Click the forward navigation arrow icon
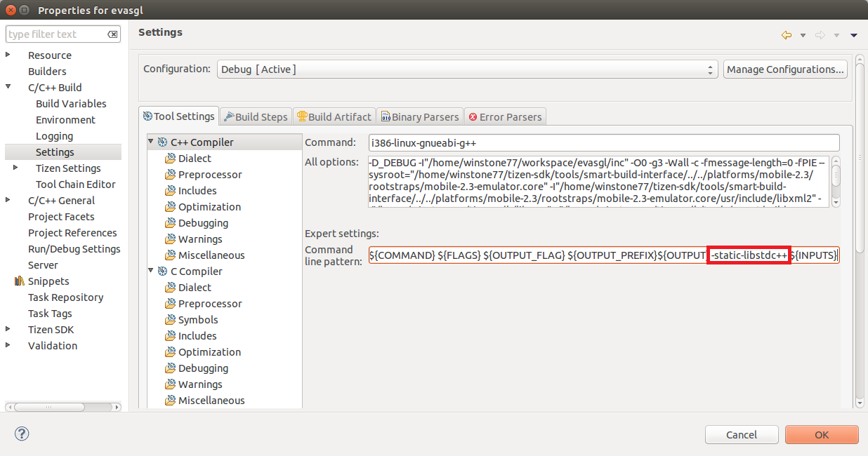The height and width of the screenshot is (456, 868). pyautogui.click(x=820, y=35)
